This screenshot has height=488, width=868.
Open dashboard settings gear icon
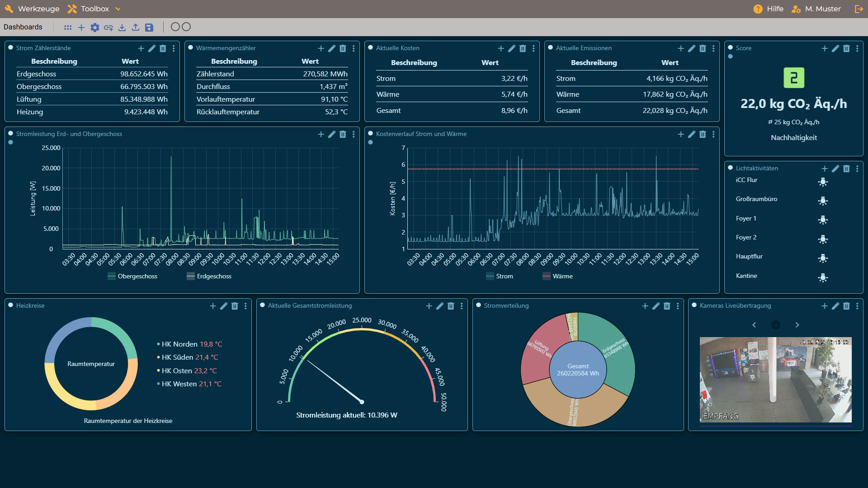tap(94, 28)
